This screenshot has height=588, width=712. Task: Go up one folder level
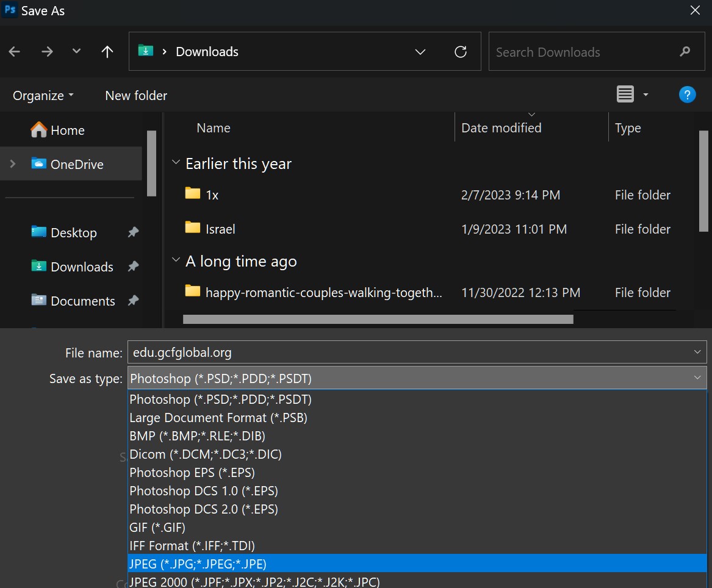107,52
